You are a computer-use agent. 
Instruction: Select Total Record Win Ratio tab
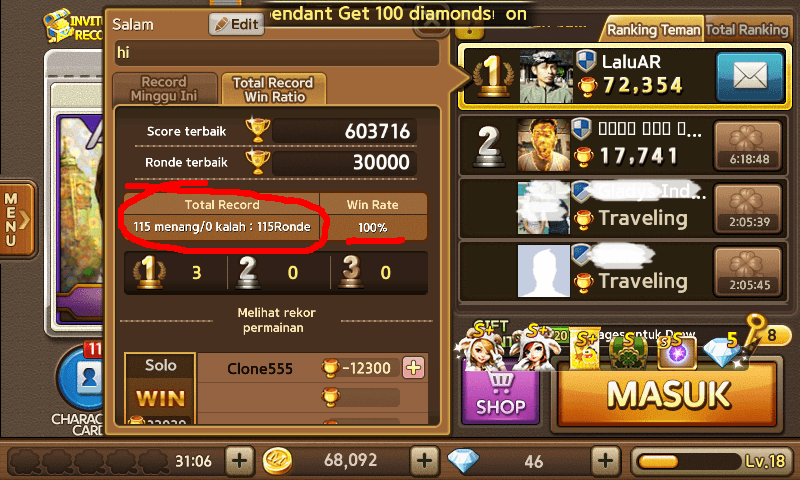274,89
